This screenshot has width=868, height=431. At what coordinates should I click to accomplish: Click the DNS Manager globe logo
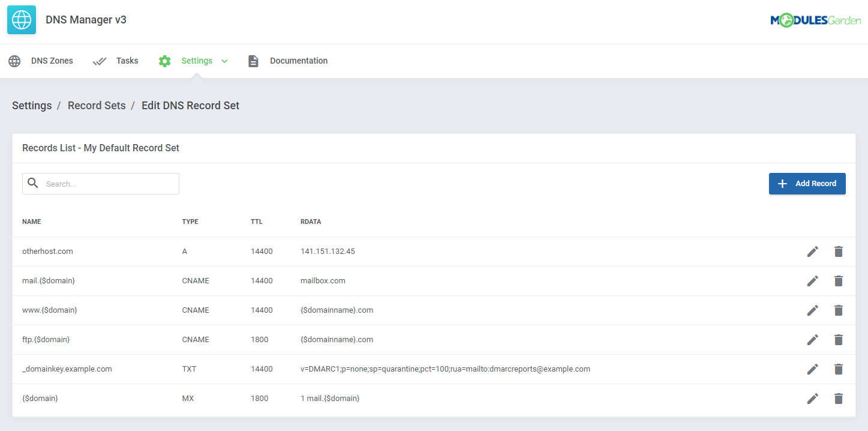coord(22,20)
